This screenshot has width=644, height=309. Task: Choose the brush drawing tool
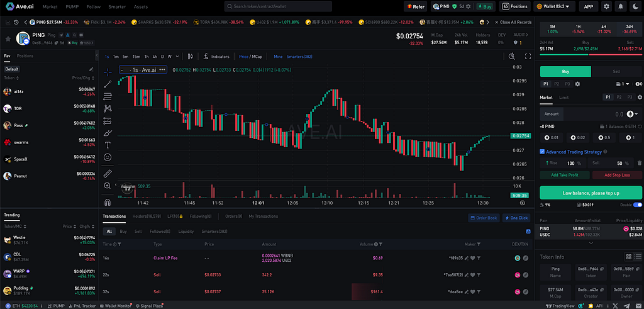pos(108,133)
